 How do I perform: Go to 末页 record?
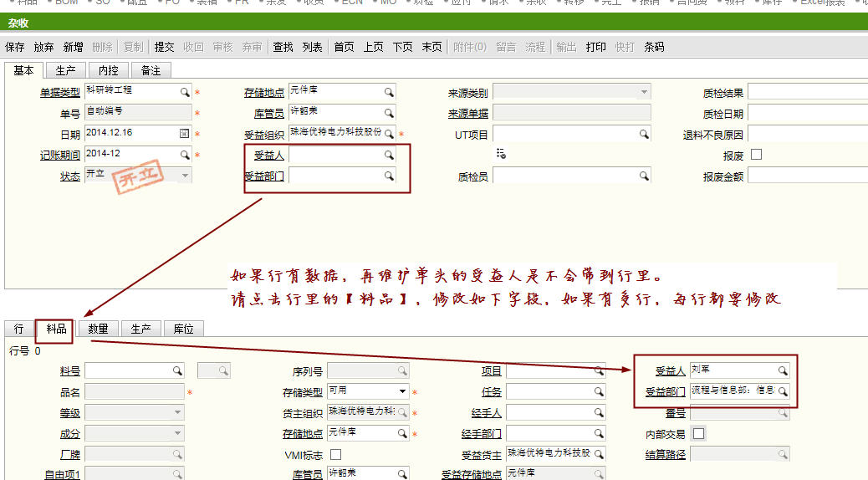click(431, 47)
